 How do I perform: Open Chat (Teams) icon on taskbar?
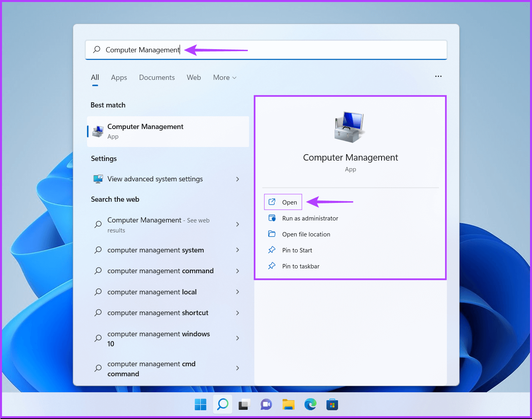(x=266, y=405)
